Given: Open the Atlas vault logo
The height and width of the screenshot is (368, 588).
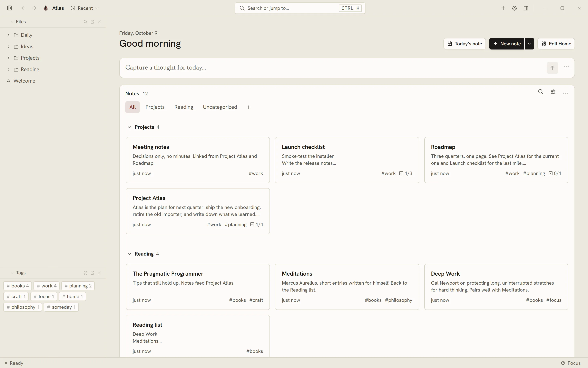Looking at the screenshot, I should coord(46,8).
